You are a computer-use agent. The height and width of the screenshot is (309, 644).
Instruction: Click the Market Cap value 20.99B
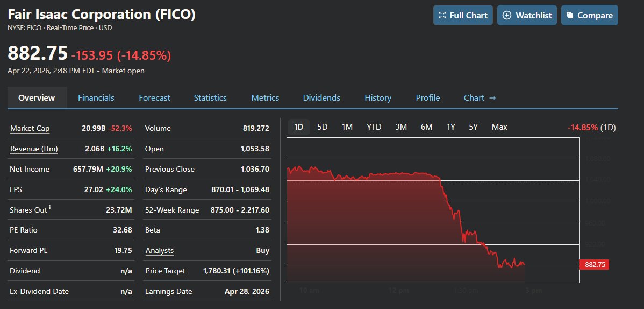[93, 128]
